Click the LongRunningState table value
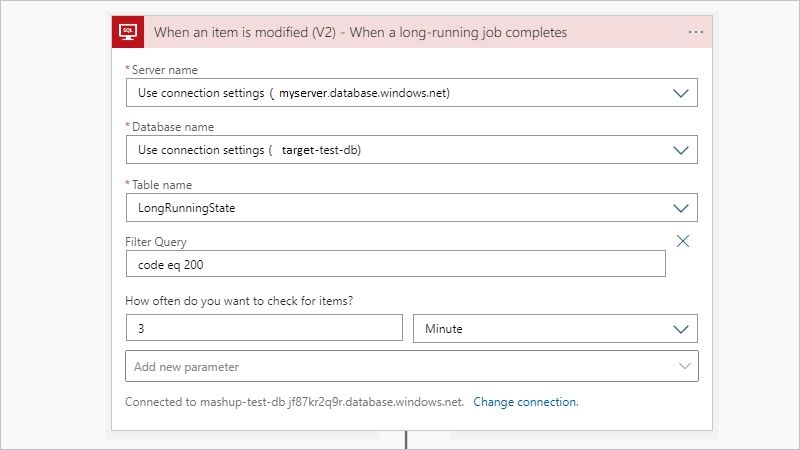The width and height of the screenshot is (800, 450). pyautogui.click(x=186, y=208)
